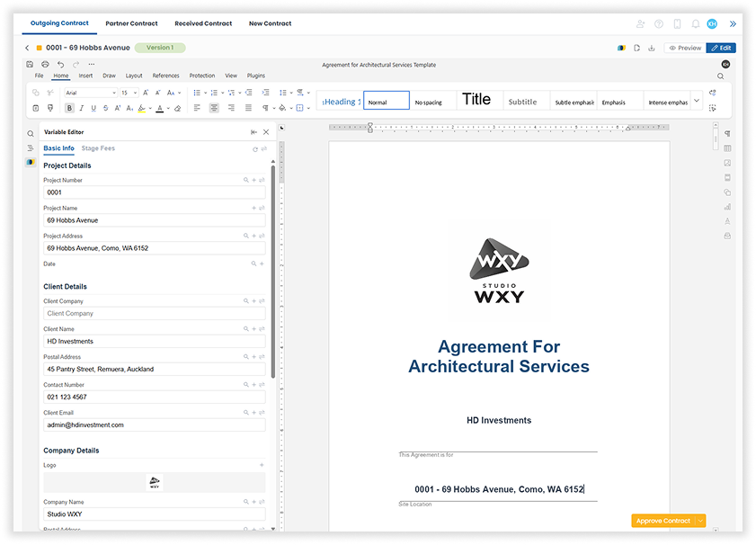Open the New Contract tab

270,23
